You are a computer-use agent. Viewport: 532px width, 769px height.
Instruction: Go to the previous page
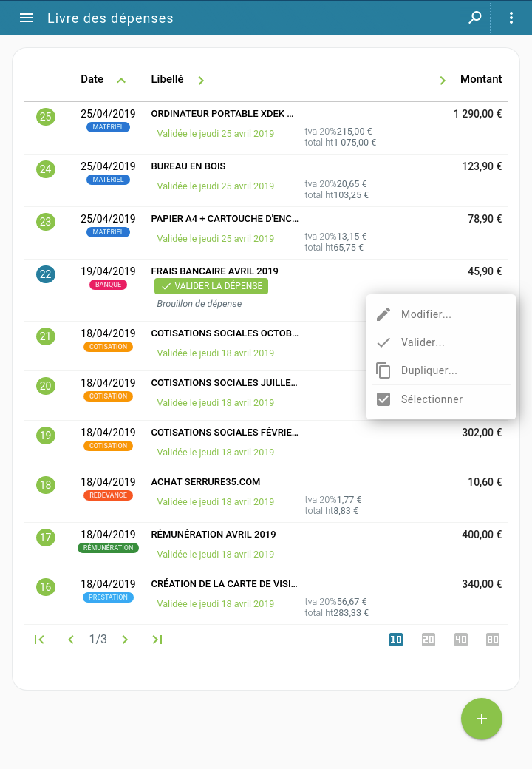pyautogui.click(x=71, y=640)
